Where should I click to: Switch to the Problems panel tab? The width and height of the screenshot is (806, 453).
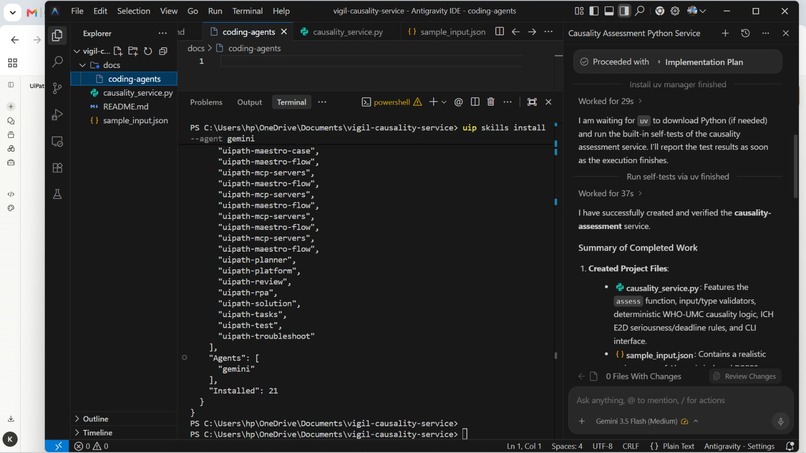206,102
